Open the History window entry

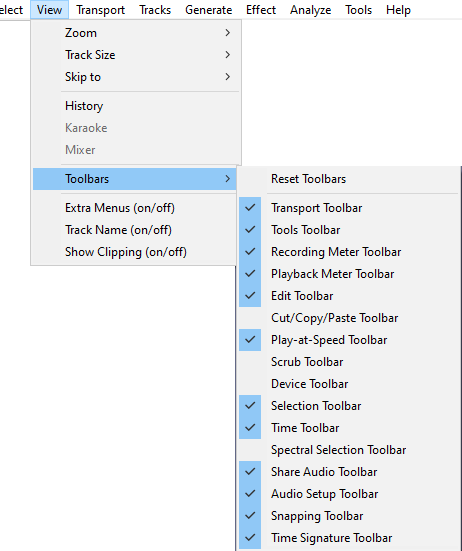(135, 106)
